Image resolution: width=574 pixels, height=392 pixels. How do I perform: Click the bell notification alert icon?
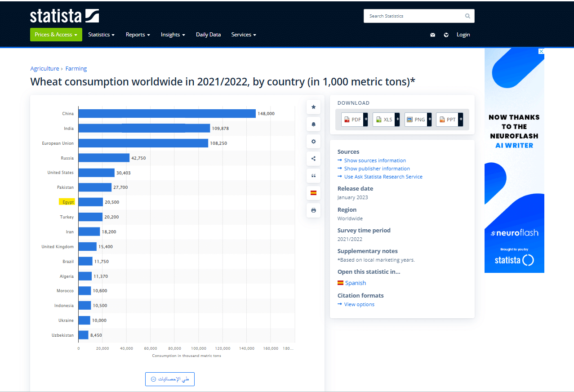(x=313, y=125)
